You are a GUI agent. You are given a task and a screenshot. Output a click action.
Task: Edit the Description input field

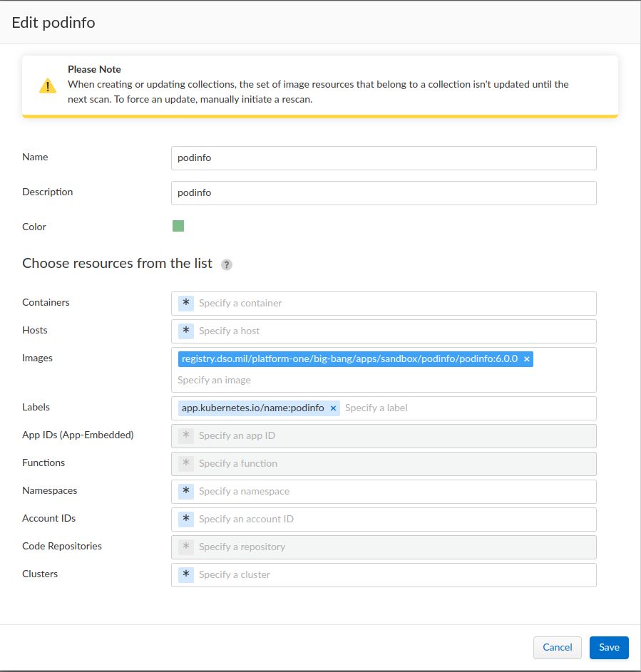tap(384, 192)
